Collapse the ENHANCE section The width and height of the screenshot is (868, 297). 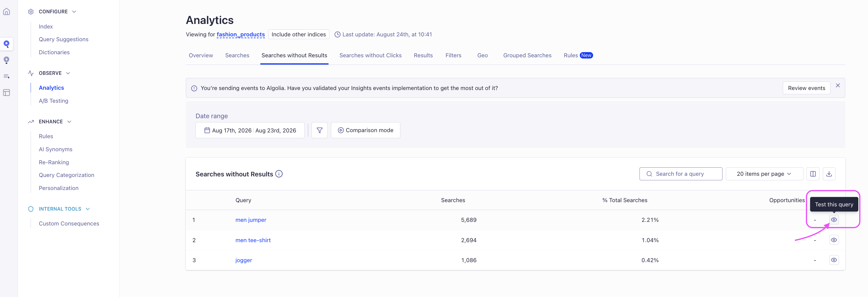point(69,122)
